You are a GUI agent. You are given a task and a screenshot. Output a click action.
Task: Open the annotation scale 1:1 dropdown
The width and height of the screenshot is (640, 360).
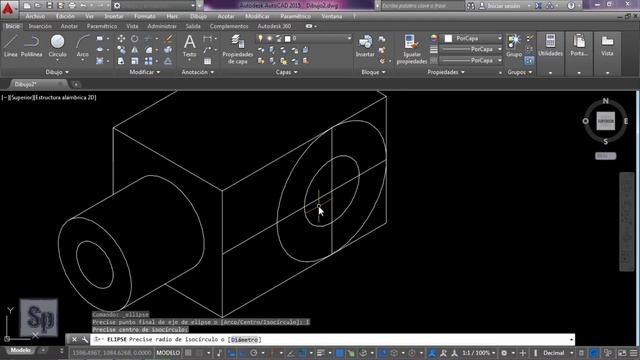tap(478, 353)
